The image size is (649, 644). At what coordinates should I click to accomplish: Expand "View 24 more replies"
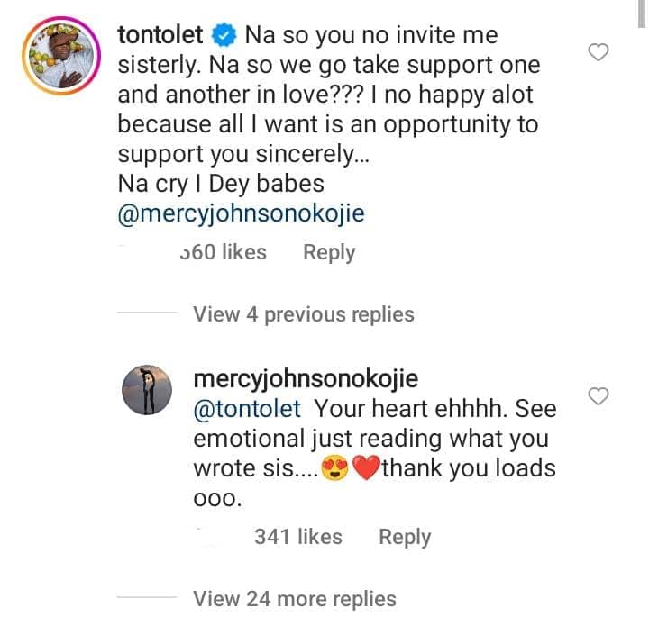point(295,599)
